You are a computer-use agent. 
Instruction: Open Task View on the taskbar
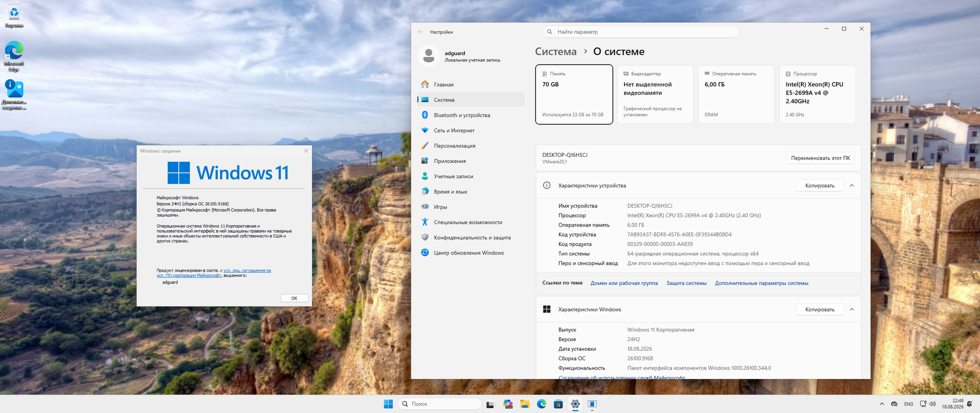[x=490, y=404]
